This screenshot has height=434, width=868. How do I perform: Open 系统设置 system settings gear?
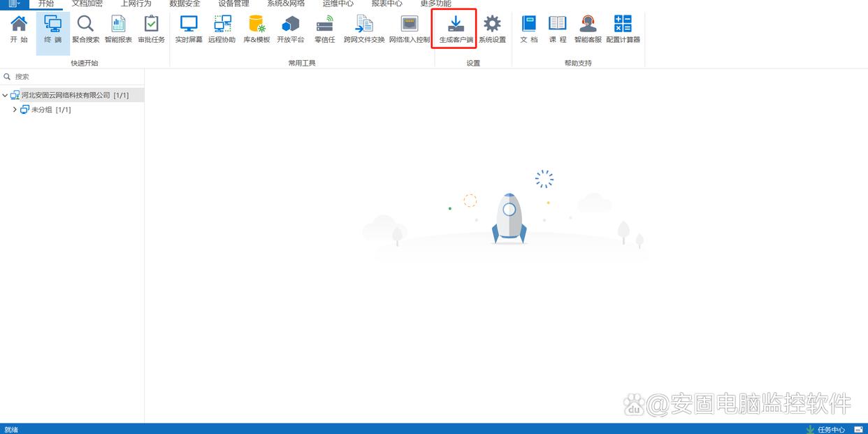click(492, 29)
